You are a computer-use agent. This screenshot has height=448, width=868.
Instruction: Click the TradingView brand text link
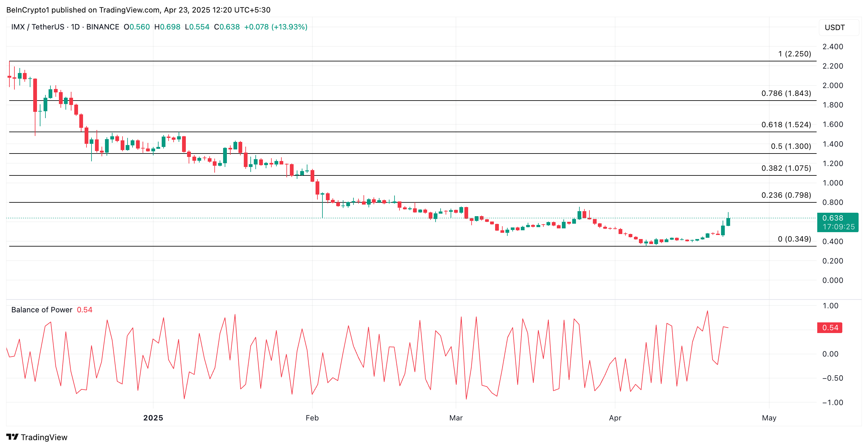pyautogui.click(x=44, y=437)
